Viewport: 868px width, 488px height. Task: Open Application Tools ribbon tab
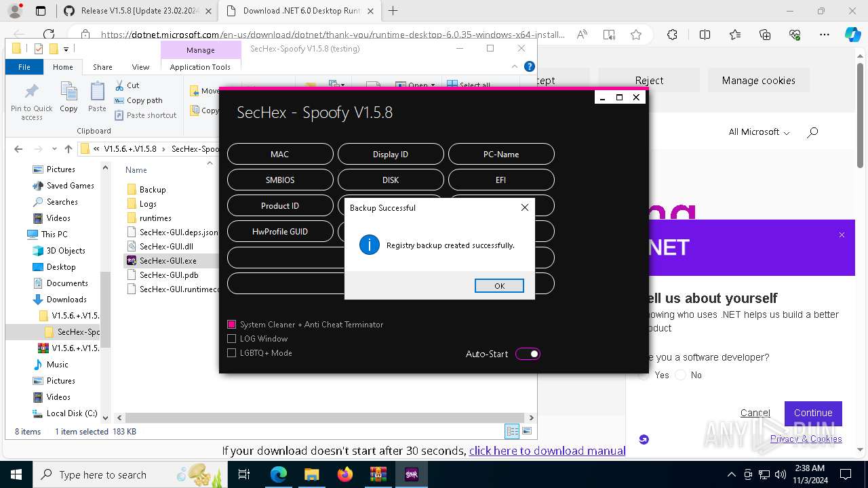click(200, 67)
